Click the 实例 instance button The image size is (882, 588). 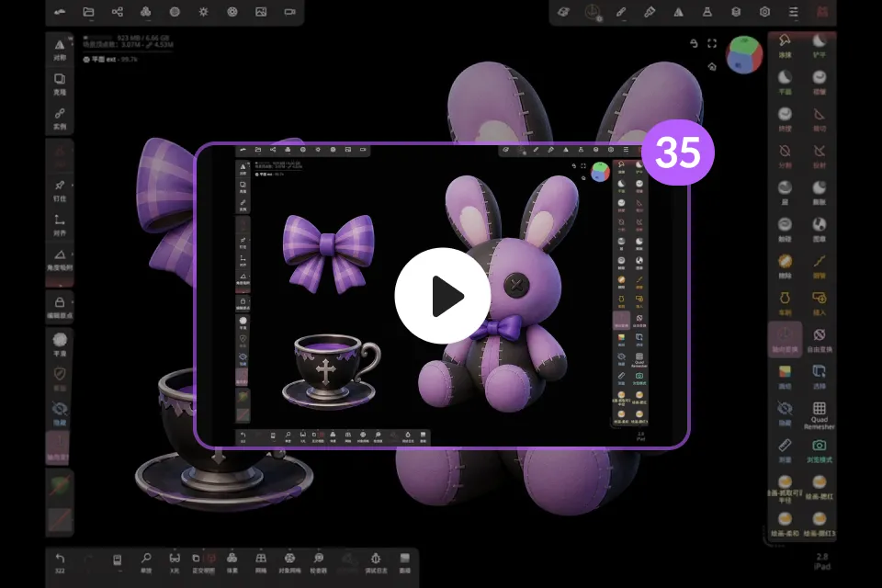point(60,119)
